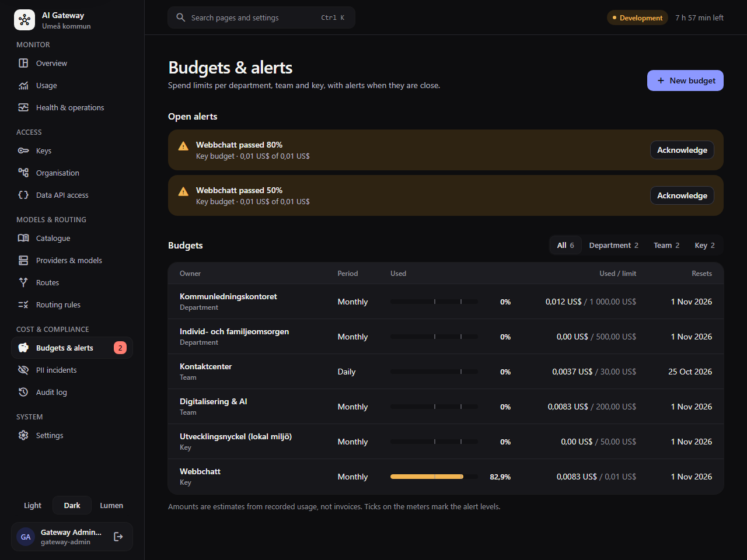Acknowledge the Webbchatt passed 80% alert
747x560 pixels.
tap(682, 150)
